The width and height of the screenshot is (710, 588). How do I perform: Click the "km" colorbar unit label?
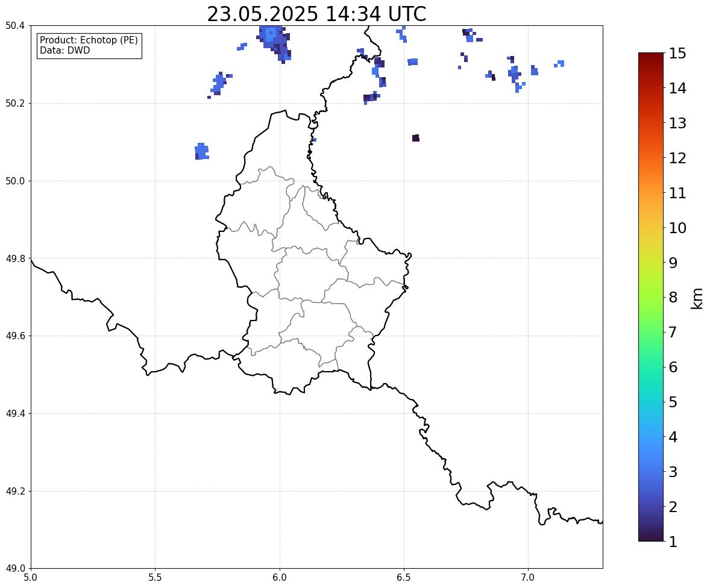click(697, 298)
